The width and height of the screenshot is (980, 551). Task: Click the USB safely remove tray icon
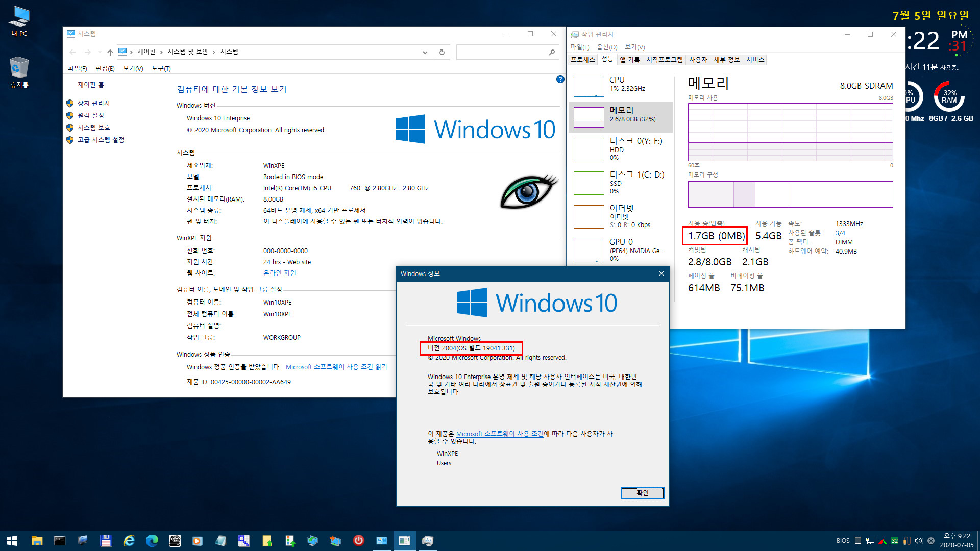tap(906, 541)
